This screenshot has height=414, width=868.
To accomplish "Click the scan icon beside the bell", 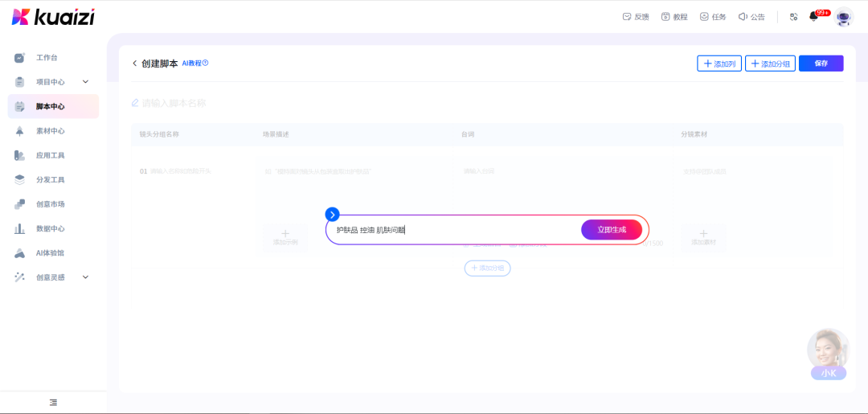I will point(794,17).
